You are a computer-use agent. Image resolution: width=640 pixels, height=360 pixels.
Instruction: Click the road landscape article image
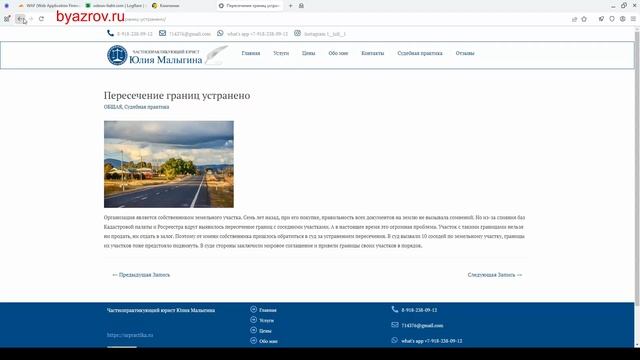click(169, 164)
